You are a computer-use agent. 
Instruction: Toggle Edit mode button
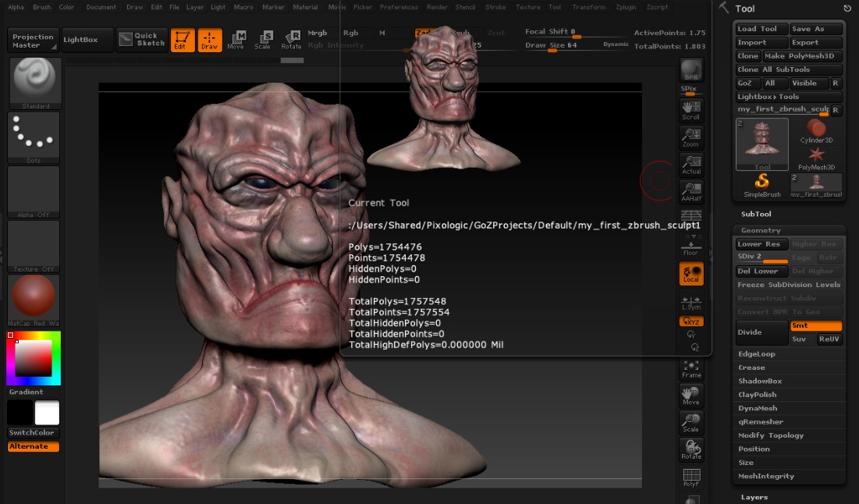pos(181,40)
